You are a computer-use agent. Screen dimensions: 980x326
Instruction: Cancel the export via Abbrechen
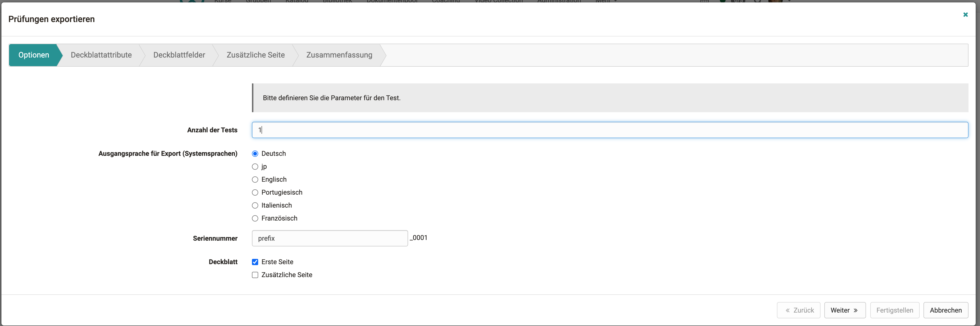coord(946,310)
